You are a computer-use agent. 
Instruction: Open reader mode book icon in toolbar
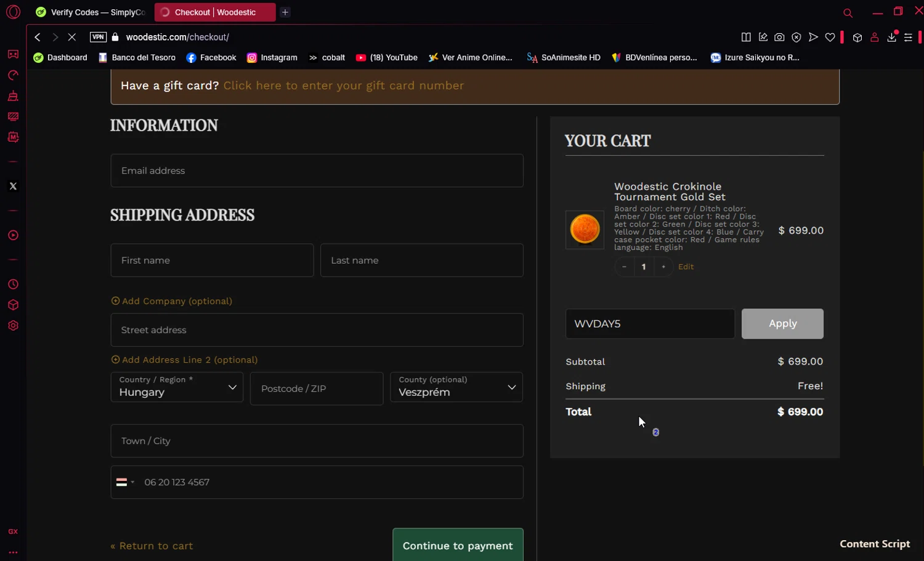pos(746,37)
